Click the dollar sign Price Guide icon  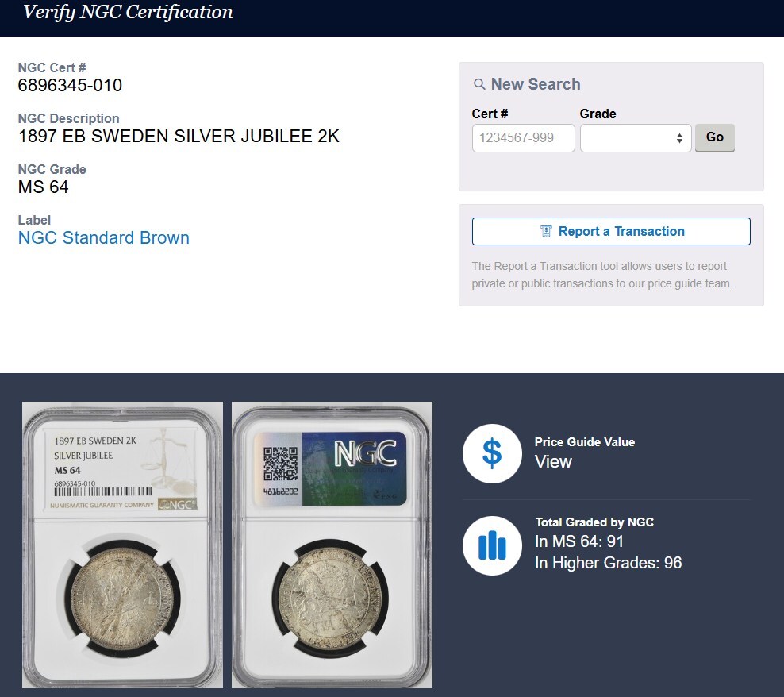click(492, 453)
